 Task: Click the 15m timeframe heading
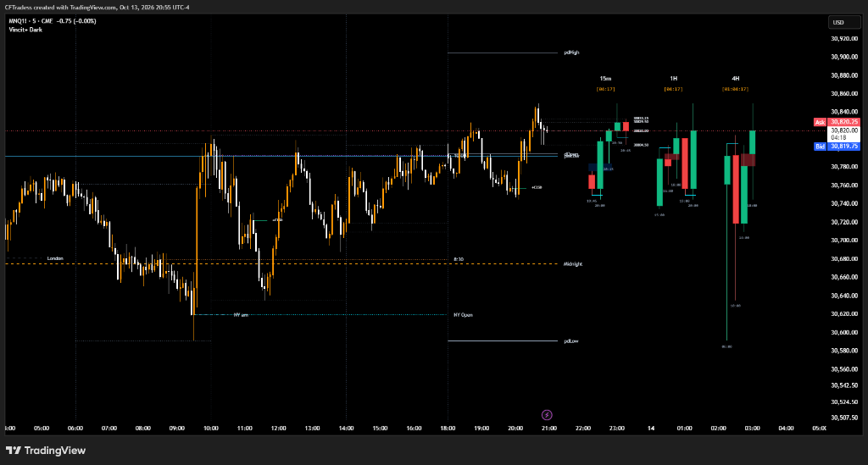605,79
